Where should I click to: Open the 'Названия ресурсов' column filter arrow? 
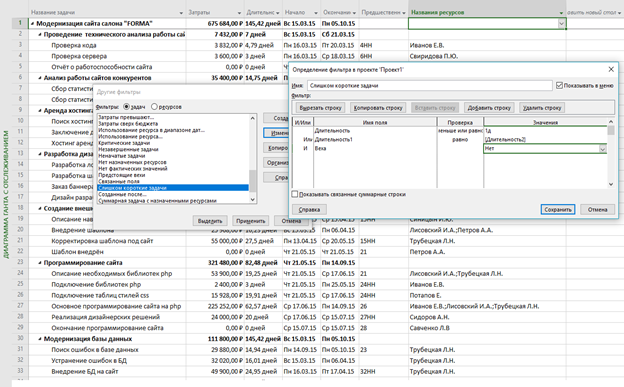coord(561,13)
